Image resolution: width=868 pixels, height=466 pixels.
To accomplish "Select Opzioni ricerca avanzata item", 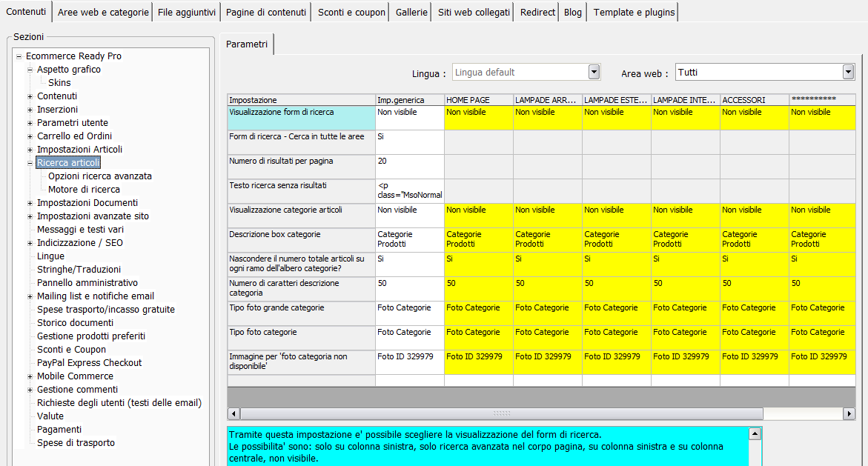I will [x=99, y=176].
